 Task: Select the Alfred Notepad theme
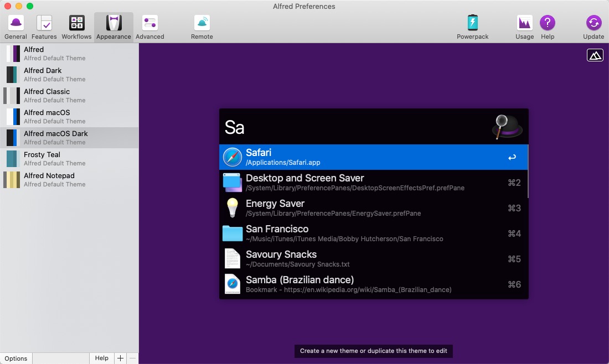tap(69, 180)
